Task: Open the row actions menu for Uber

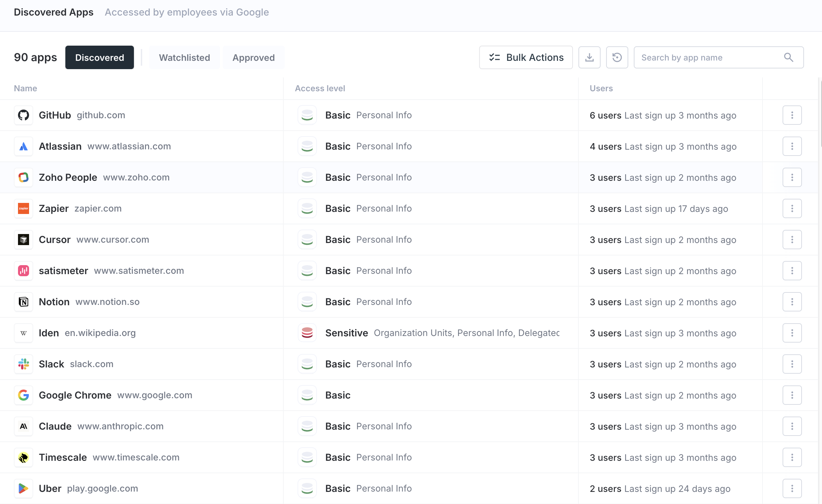Action: click(x=792, y=488)
